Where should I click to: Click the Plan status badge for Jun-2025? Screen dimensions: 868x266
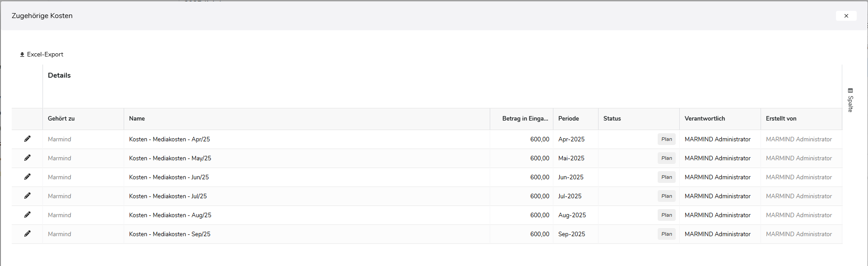pyautogui.click(x=666, y=177)
